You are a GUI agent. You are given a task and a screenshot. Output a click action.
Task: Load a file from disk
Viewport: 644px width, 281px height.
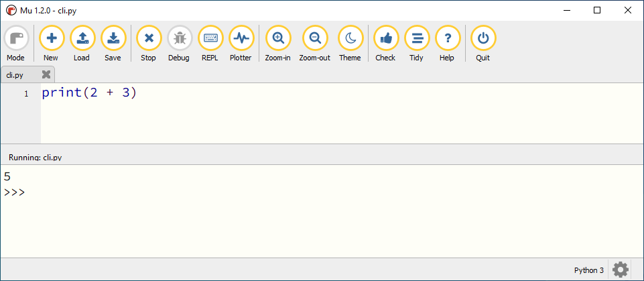pyautogui.click(x=82, y=43)
